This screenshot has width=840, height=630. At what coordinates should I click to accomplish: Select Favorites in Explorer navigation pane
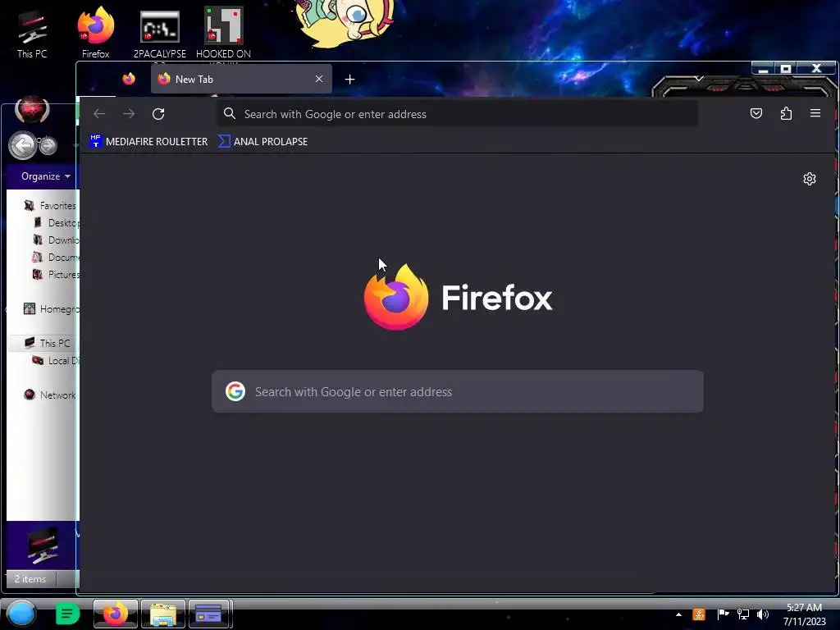[x=50, y=206]
